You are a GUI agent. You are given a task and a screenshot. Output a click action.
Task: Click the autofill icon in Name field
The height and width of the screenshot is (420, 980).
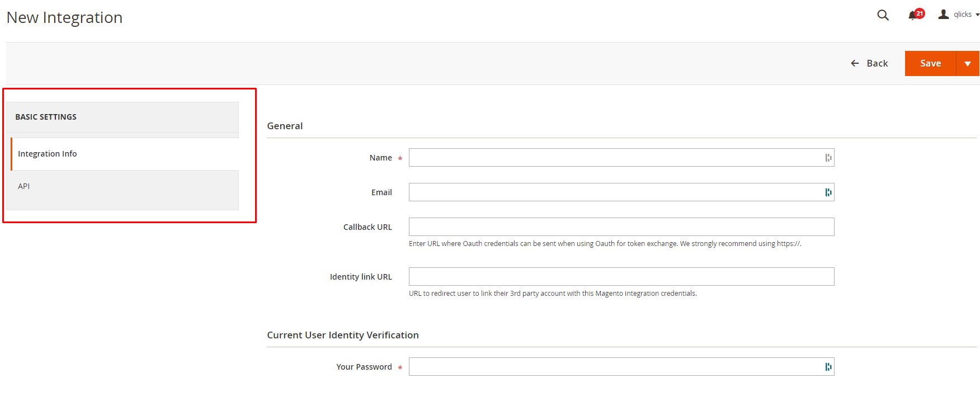click(x=828, y=158)
